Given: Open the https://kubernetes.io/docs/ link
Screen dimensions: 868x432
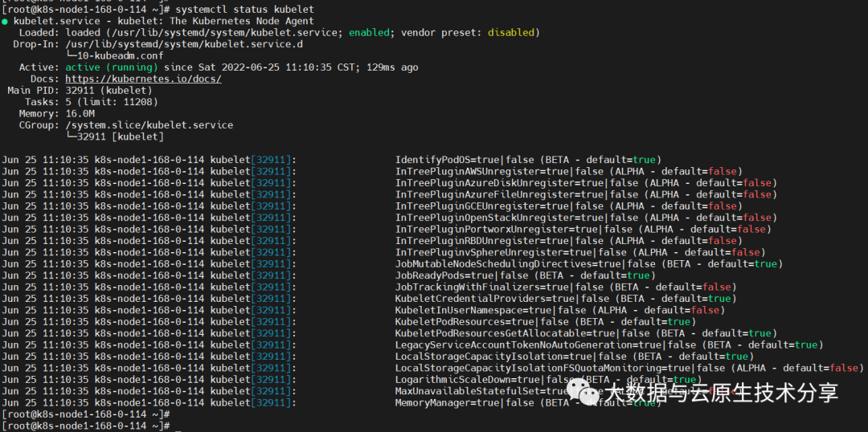Looking at the screenshot, I should pyautogui.click(x=143, y=79).
